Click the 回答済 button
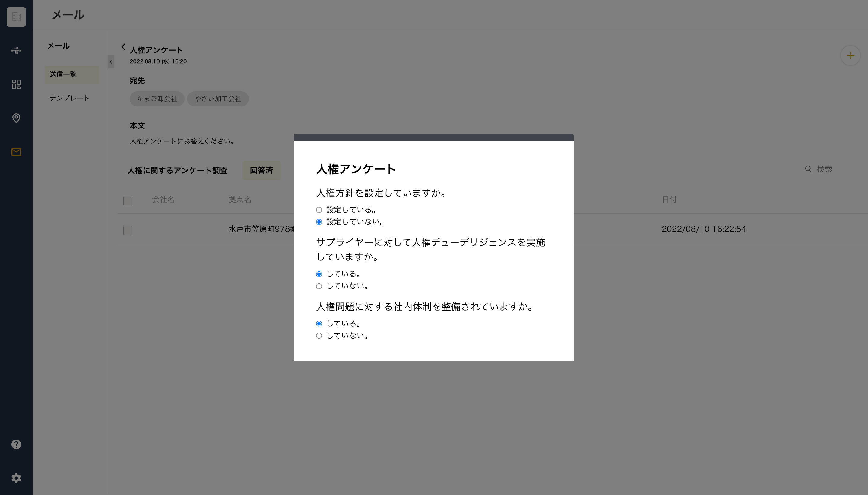 click(x=261, y=170)
